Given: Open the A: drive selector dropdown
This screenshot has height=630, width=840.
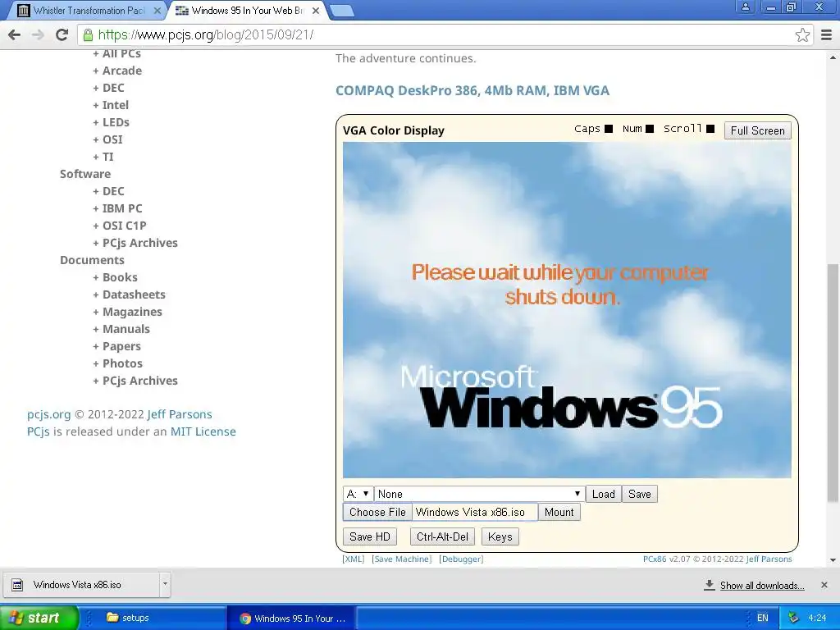Looking at the screenshot, I should coord(358,494).
